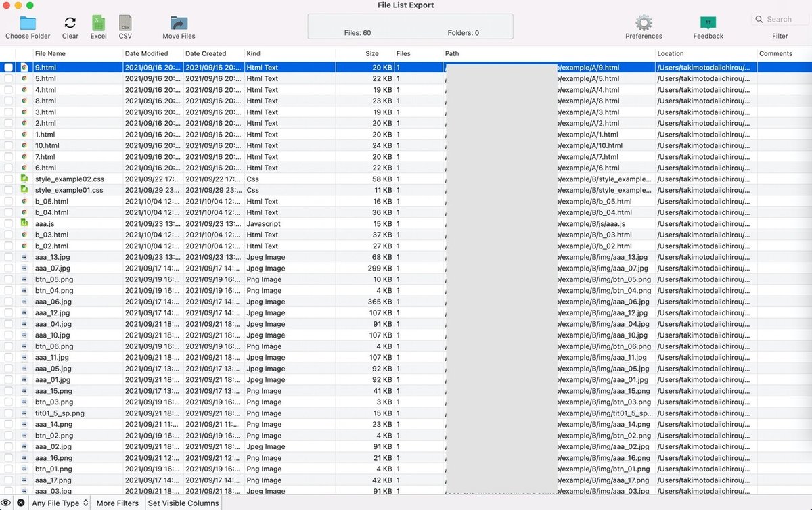
Task: Click the image icon of aaa_13.jpg
Action: [24, 257]
